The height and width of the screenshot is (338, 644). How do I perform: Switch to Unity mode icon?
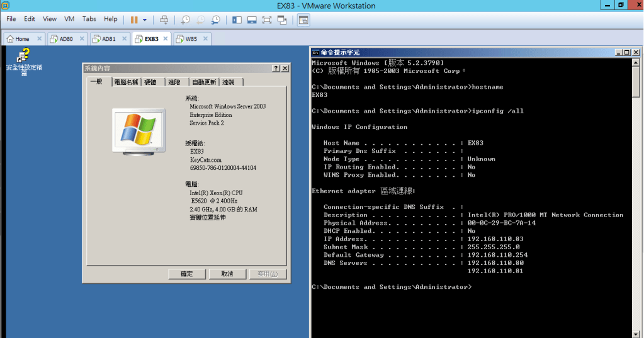pos(282,20)
